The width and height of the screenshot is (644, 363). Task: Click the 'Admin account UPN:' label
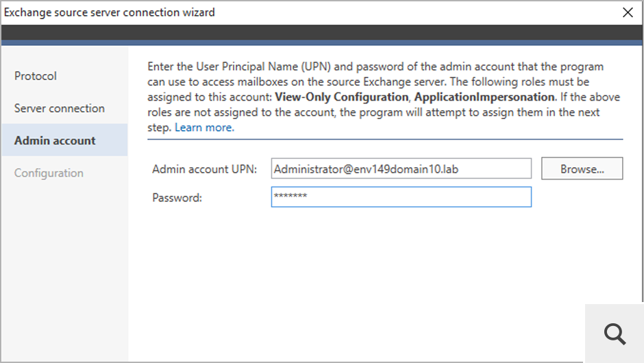[x=205, y=169]
